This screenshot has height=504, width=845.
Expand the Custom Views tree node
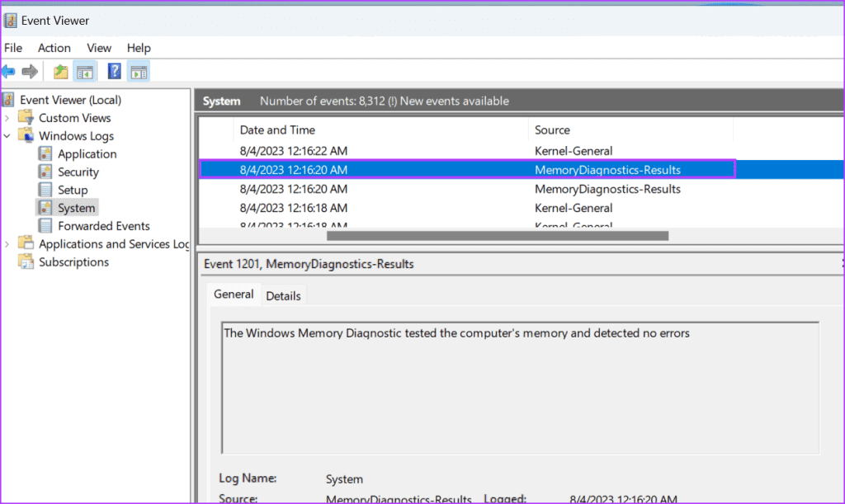[x=7, y=118]
